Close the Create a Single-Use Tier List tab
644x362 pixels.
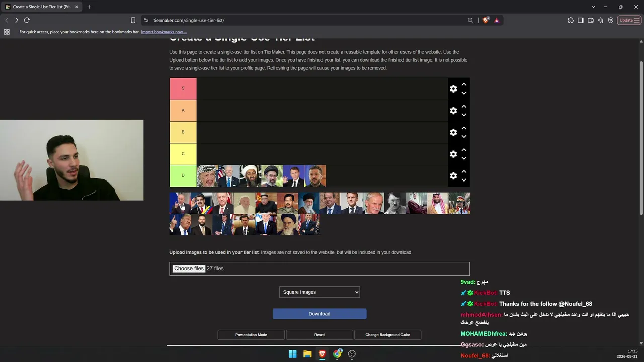point(77,7)
